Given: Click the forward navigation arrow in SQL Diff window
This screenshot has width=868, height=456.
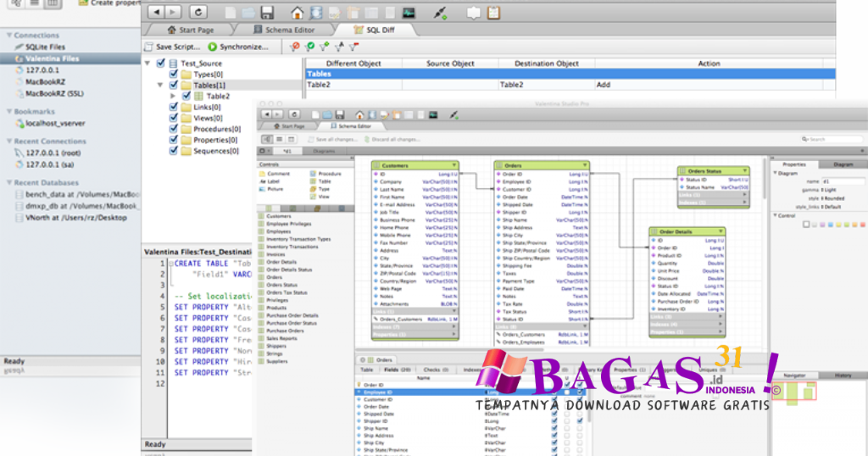Looking at the screenshot, I should click(173, 12).
